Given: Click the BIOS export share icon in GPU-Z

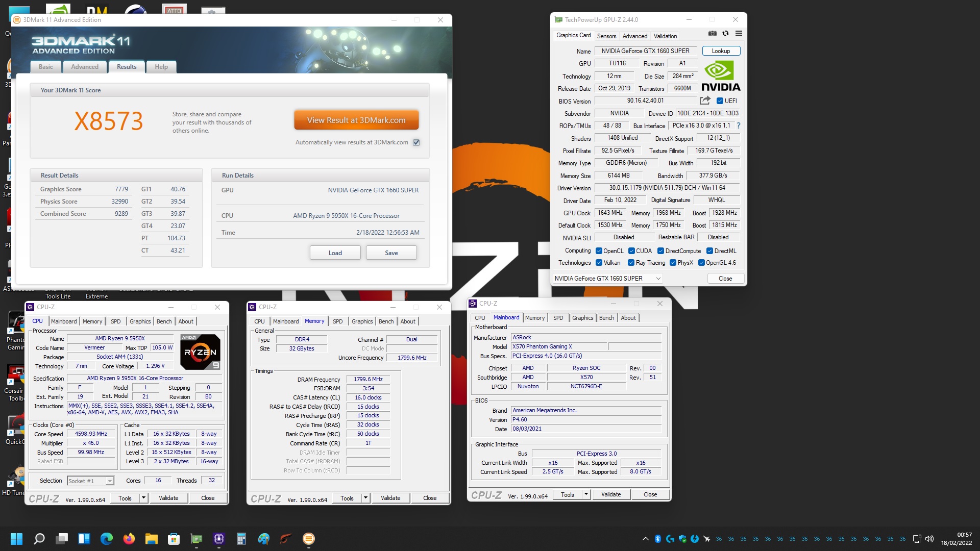Looking at the screenshot, I should tap(705, 101).
